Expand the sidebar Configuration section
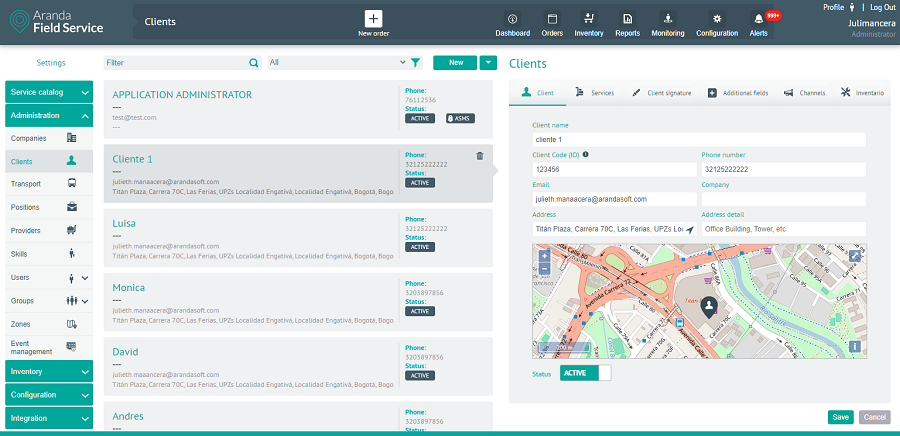The height and width of the screenshot is (436, 900). click(x=49, y=395)
